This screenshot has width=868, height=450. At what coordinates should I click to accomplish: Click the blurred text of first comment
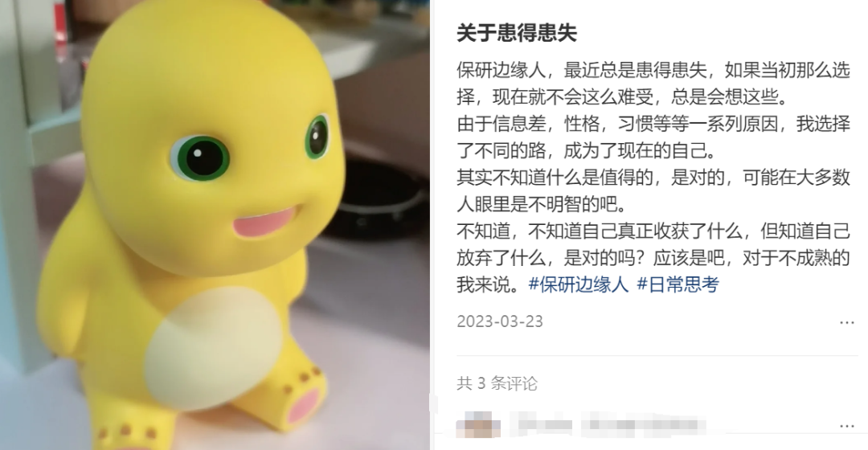(644, 426)
